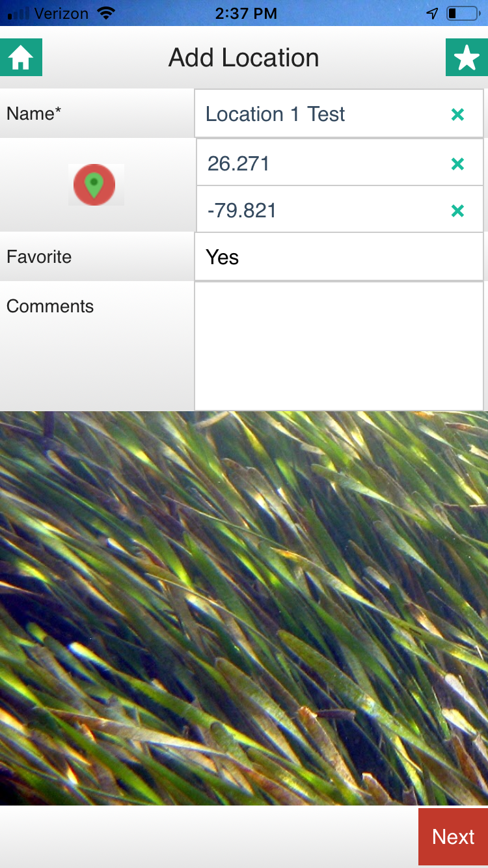Clear the Name field with its X
The image size is (488, 868).
pyautogui.click(x=458, y=115)
